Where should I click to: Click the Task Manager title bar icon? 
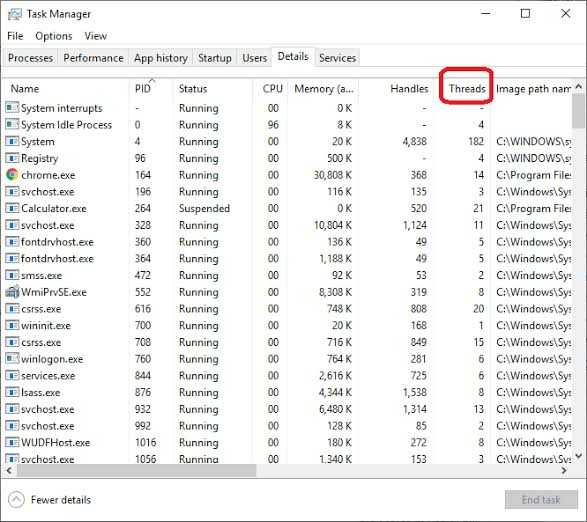click(15, 14)
